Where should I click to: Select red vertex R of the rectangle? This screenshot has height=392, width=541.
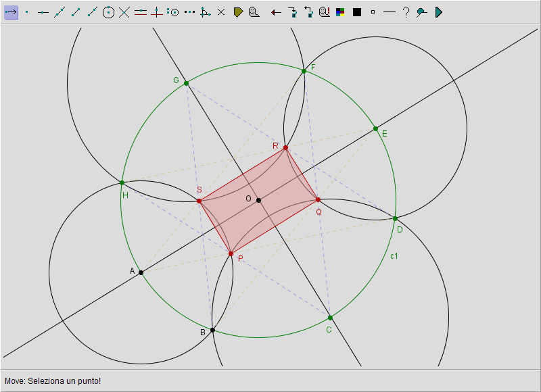click(x=285, y=147)
